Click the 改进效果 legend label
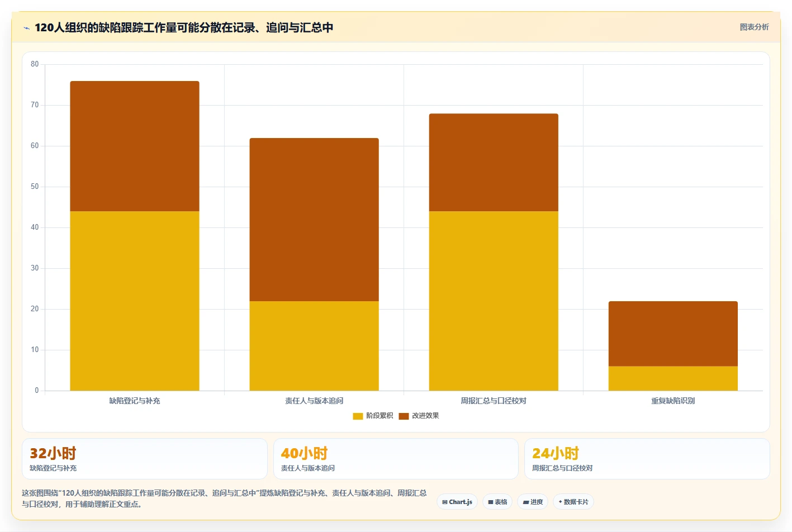 click(x=425, y=416)
